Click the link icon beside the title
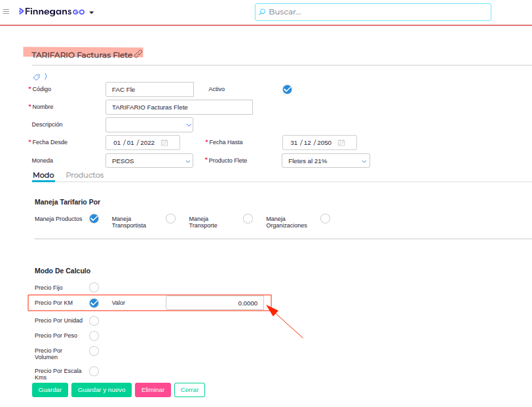Screen dimensions: 532x407 [138, 54]
